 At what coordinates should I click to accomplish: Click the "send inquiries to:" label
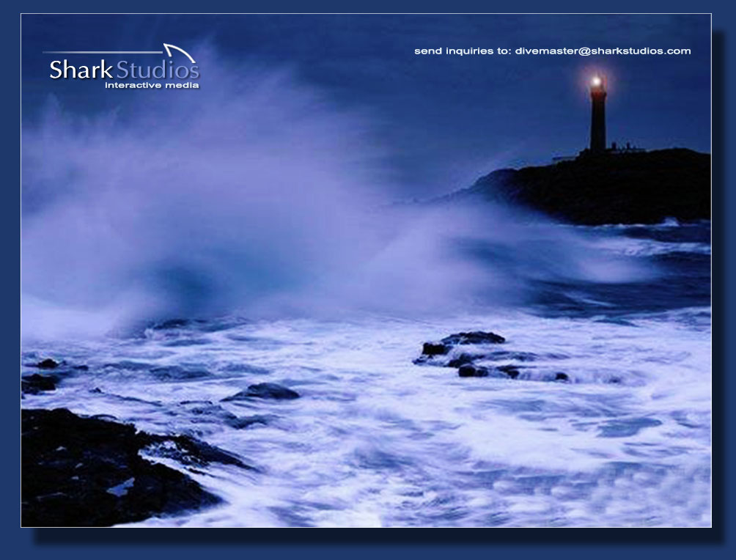click(463, 51)
